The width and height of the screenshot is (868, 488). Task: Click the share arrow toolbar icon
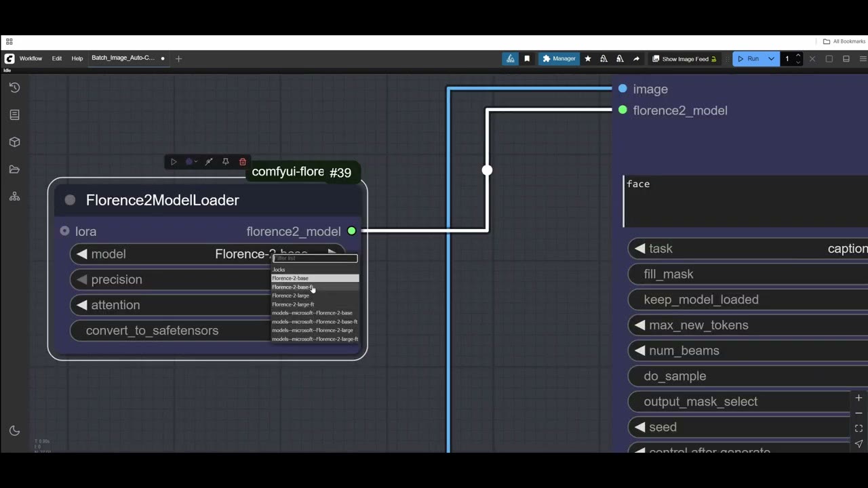(636, 59)
